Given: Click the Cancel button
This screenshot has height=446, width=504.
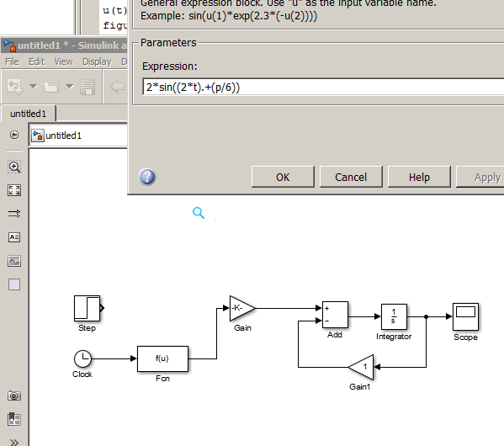Looking at the screenshot, I should pyautogui.click(x=351, y=177).
